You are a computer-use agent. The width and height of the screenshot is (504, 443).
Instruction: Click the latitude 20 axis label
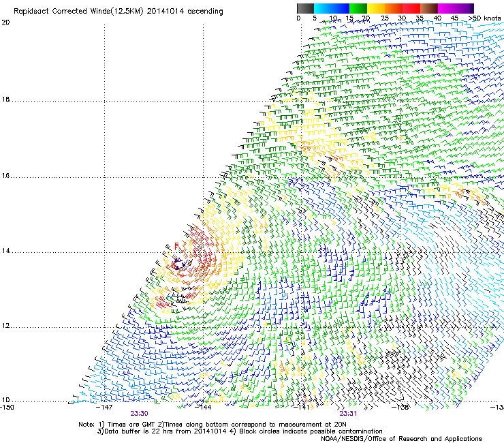coord(5,22)
